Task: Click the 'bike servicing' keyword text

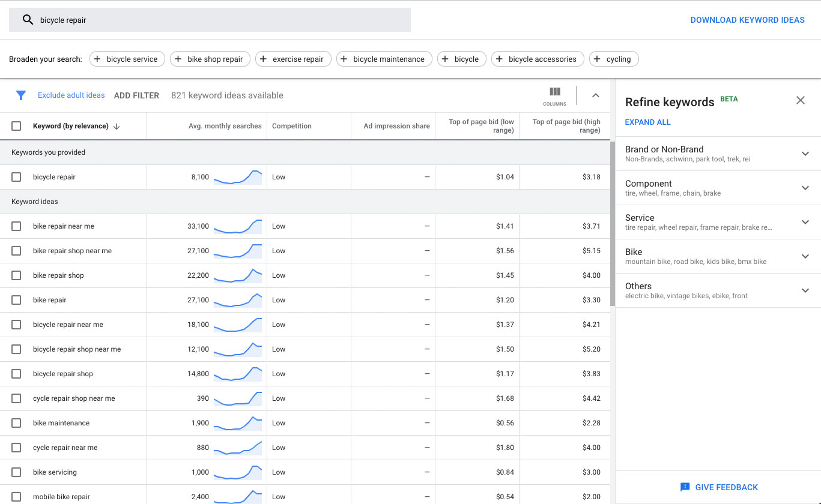Action: click(55, 472)
